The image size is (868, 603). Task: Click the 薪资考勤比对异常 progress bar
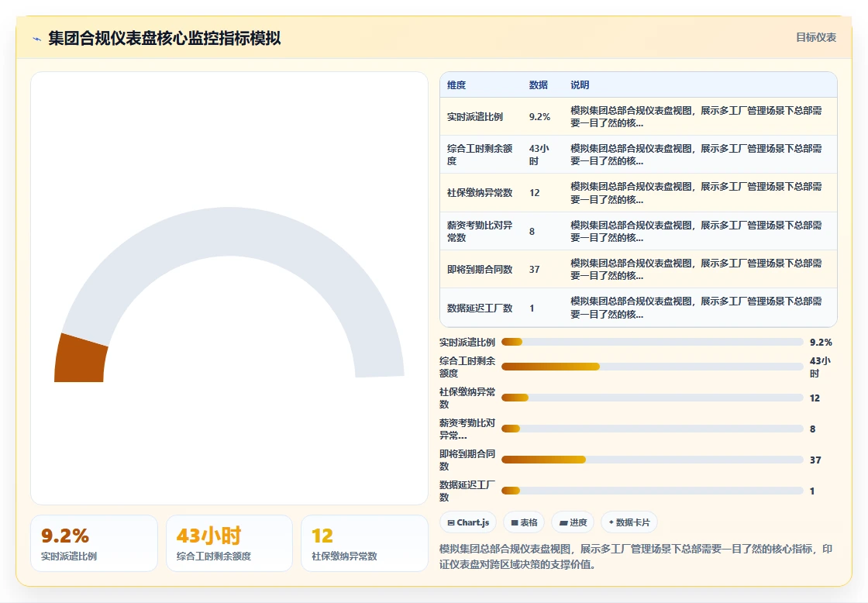tap(652, 429)
